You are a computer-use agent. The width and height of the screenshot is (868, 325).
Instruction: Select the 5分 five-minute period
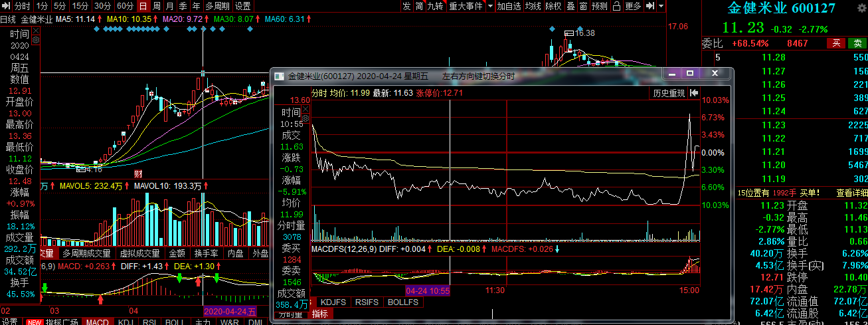(60, 6)
